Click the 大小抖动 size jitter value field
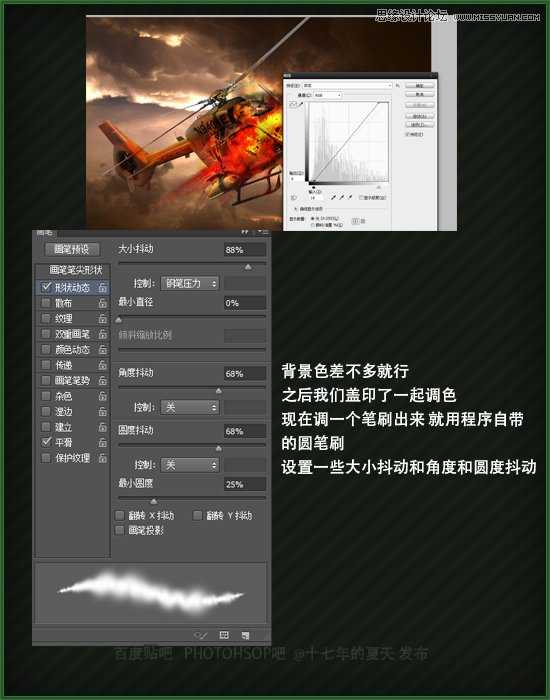 click(245, 250)
